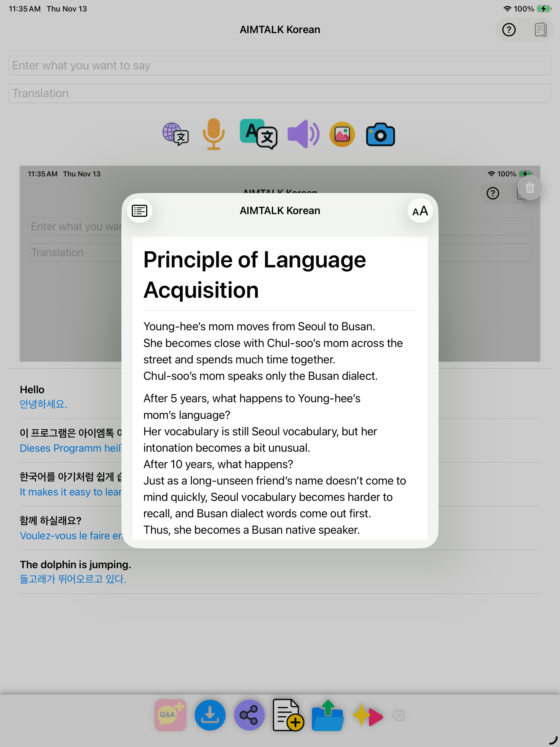Image resolution: width=560 pixels, height=747 pixels.
Task: Tap the globe language selection icon
Action: pyautogui.click(x=175, y=134)
